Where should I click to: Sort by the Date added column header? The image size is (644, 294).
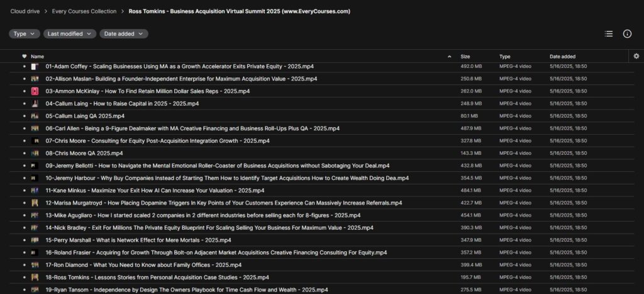563,57
